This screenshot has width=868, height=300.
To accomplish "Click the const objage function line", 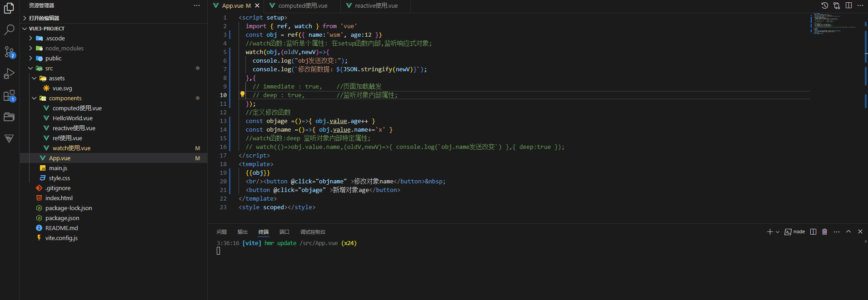I will [x=310, y=121].
